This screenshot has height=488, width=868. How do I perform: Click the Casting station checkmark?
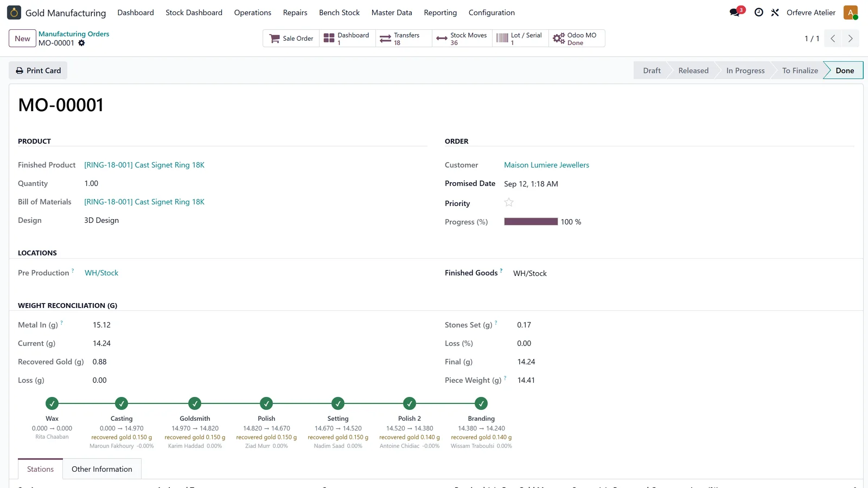[122, 403]
